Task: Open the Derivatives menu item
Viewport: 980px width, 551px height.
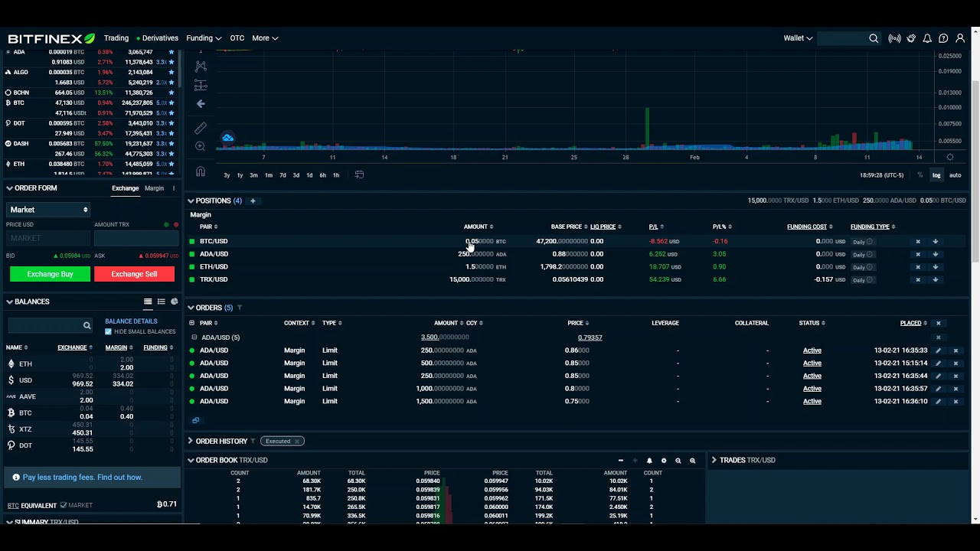Action: 158,38
